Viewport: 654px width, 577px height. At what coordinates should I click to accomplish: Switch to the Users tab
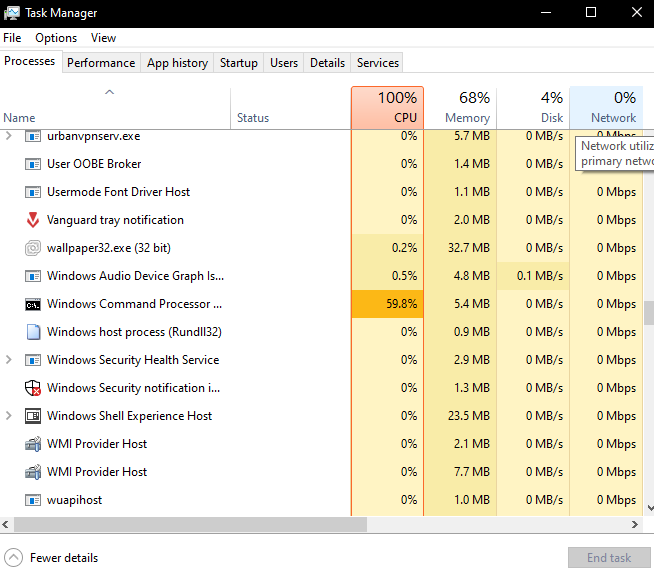(284, 63)
